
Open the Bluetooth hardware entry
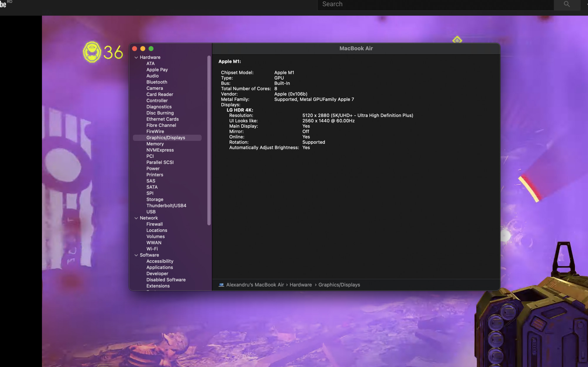[x=157, y=82]
